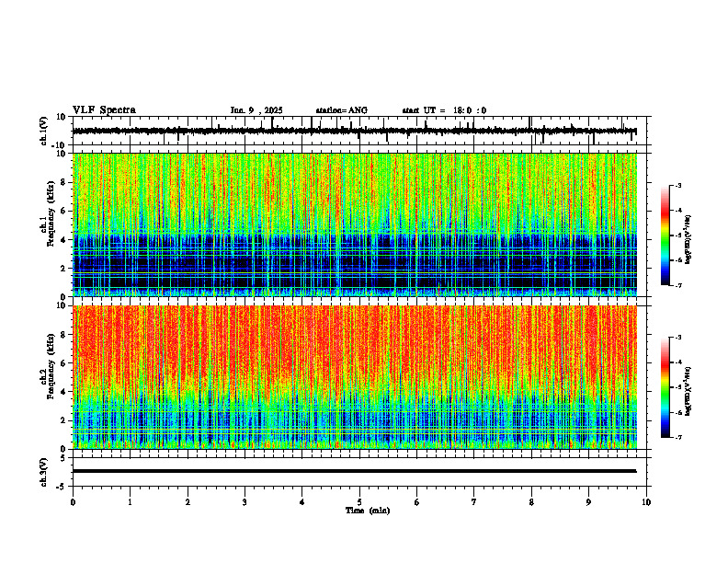The width and height of the screenshot is (728, 563).
Task: Click the 4 tick label on Time axis
Action: coord(302,502)
